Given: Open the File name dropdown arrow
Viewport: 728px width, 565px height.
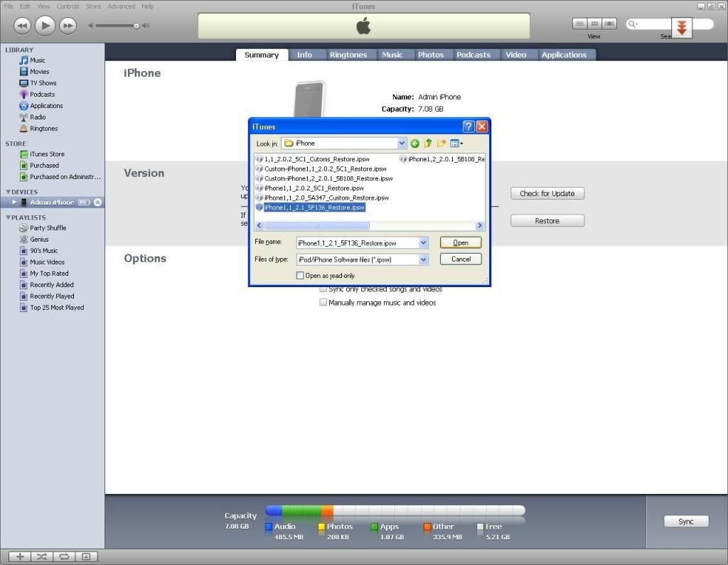Looking at the screenshot, I should 423,243.
